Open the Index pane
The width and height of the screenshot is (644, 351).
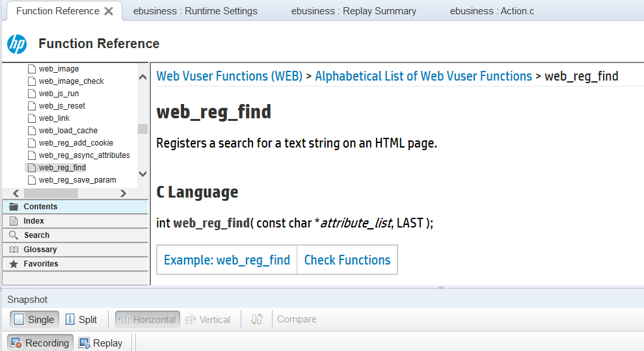[75, 221]
